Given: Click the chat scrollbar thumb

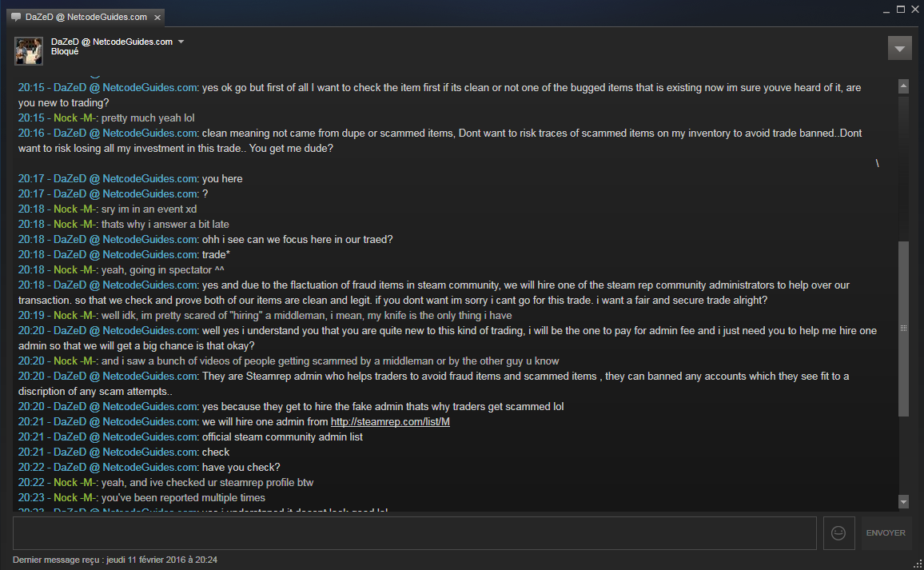Looking at the screenshot, I should pyautogui.click(x=904, y=328).
